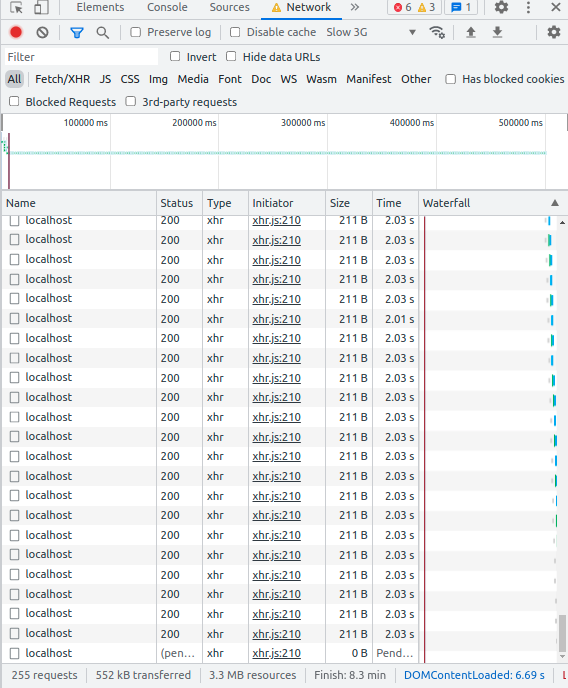Image resolution: width=568 pixels, height=688 pixels.
Task: Open xhr.js:210 initiator of 2.01 s request
Action: click(276, 319)
